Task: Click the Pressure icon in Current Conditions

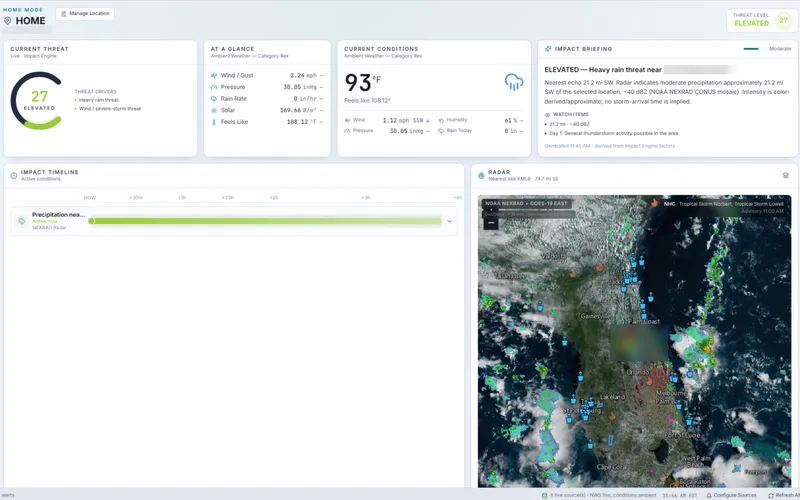Action: (x=347, y=131)
